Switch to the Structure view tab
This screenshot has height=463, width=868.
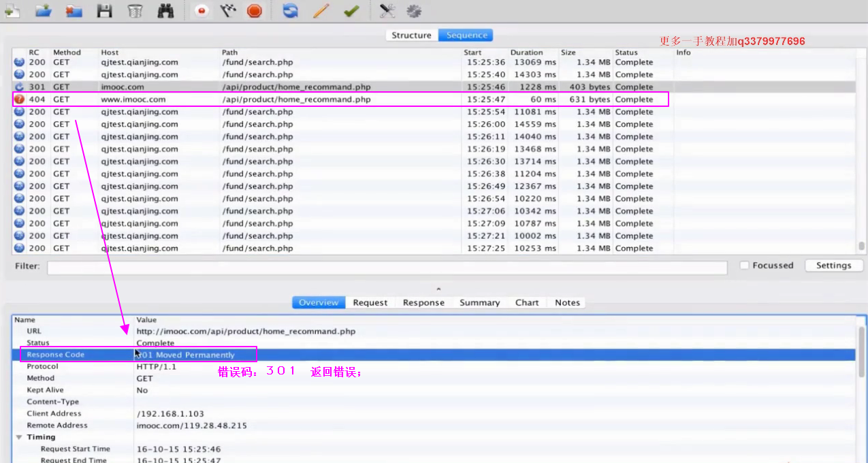(411, 35)
